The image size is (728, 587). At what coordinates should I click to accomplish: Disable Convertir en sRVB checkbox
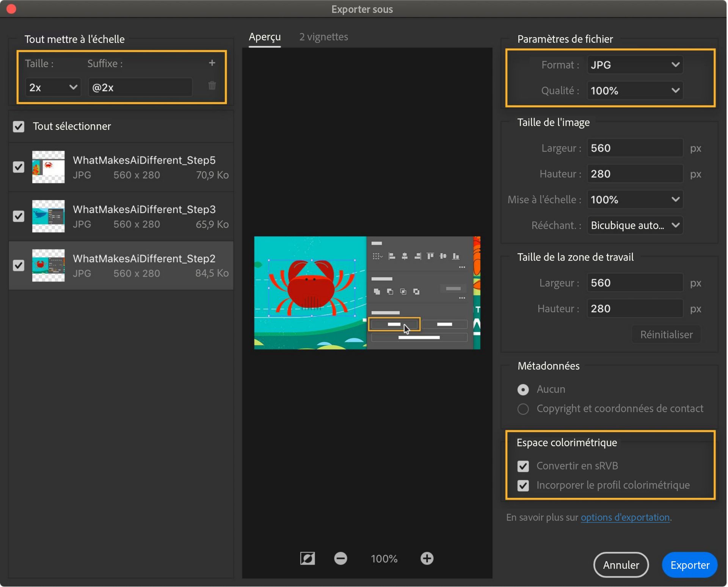pos(523,466)
